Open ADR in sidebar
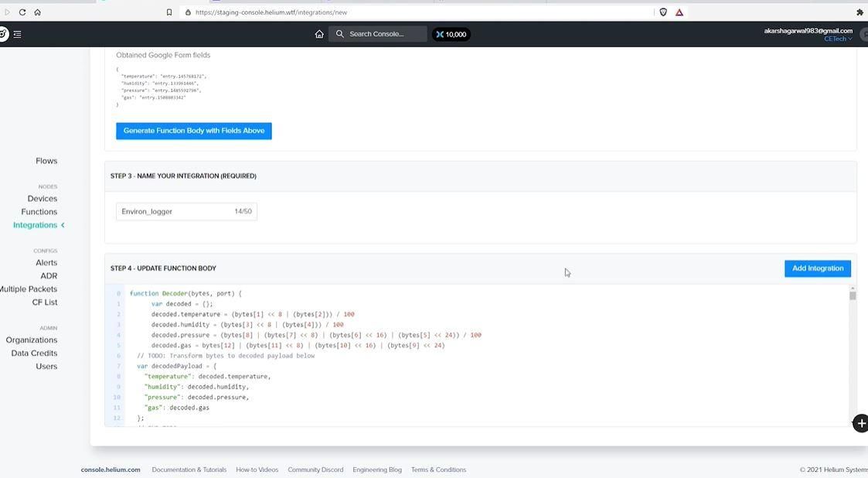Image resolution: width=868 pixels, height=478 pixels. pos(49,276)
